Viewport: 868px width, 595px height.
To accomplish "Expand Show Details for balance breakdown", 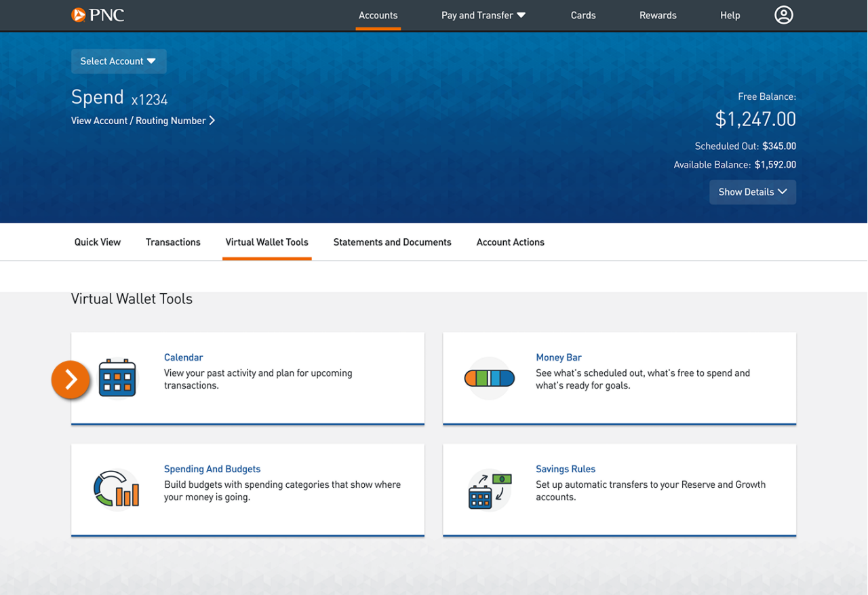I will click(752, 192).
